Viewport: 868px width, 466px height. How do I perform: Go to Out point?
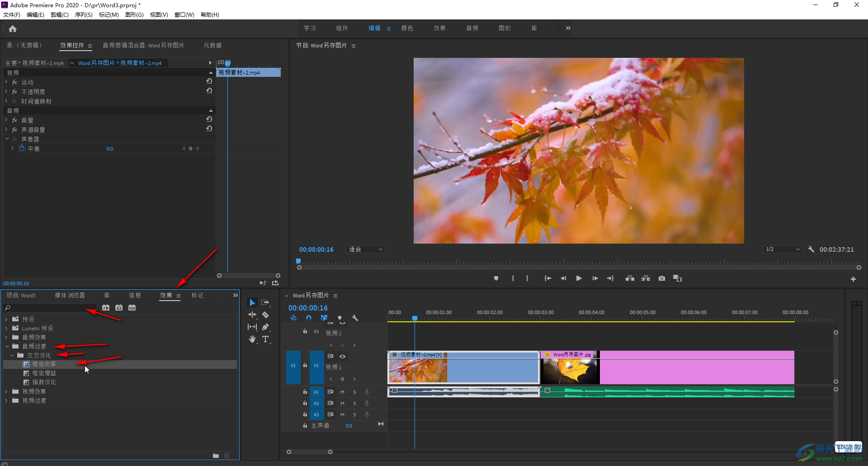[610, 278]
